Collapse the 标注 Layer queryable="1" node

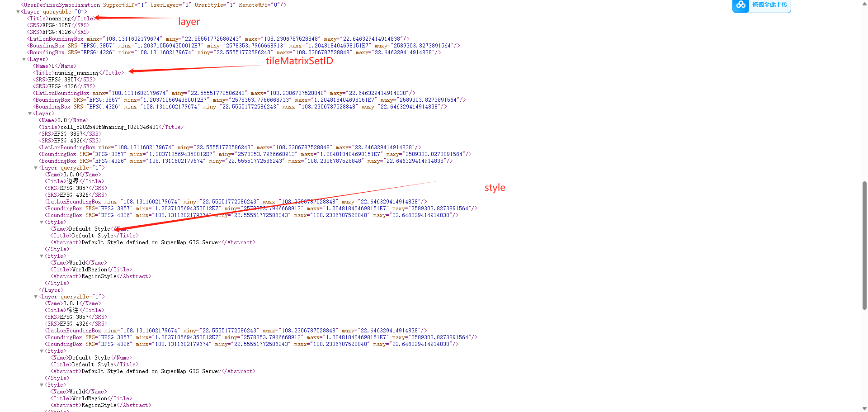36,296
